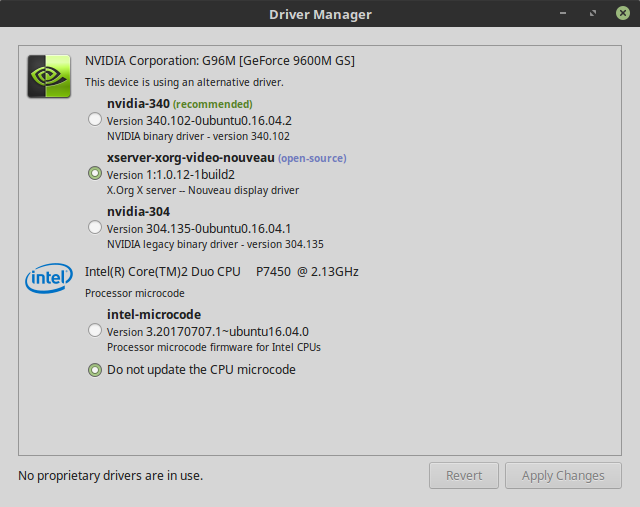Click 'This device is using an alternative driver' text

point(184,82)
